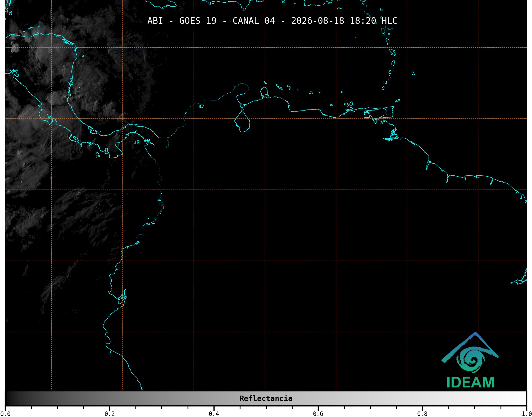
Task: Click the colorbar tick label 0.4
Action: [214, 414]
